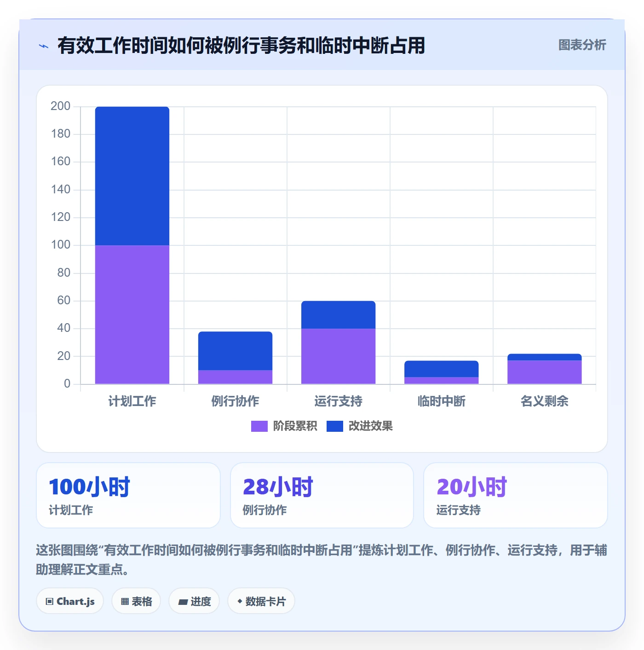Click the 60 y-axis tick label
The height and width of the screenshot is (650, 644).
coord(64,301)
